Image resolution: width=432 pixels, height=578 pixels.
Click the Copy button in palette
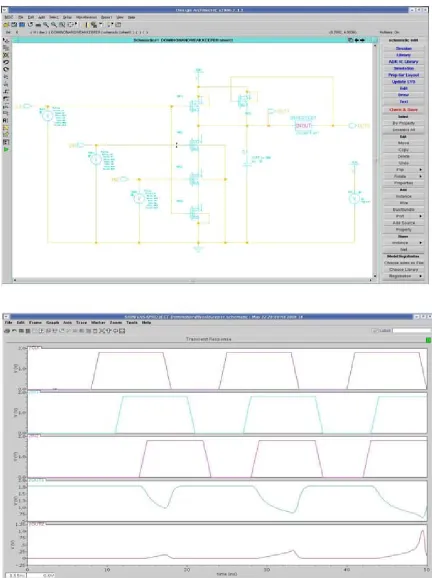tap(403, 150)
